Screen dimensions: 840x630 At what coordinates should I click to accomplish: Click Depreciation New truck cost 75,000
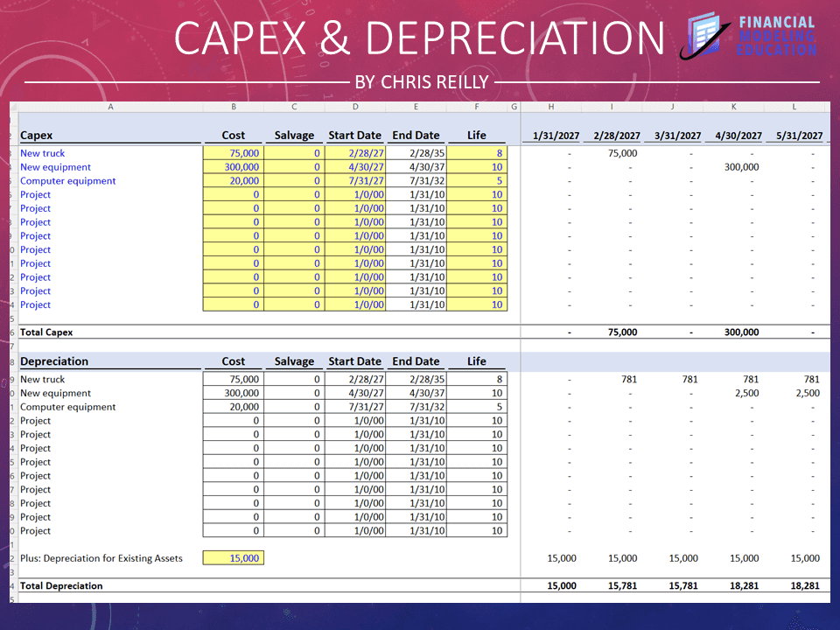coord(233,379)
